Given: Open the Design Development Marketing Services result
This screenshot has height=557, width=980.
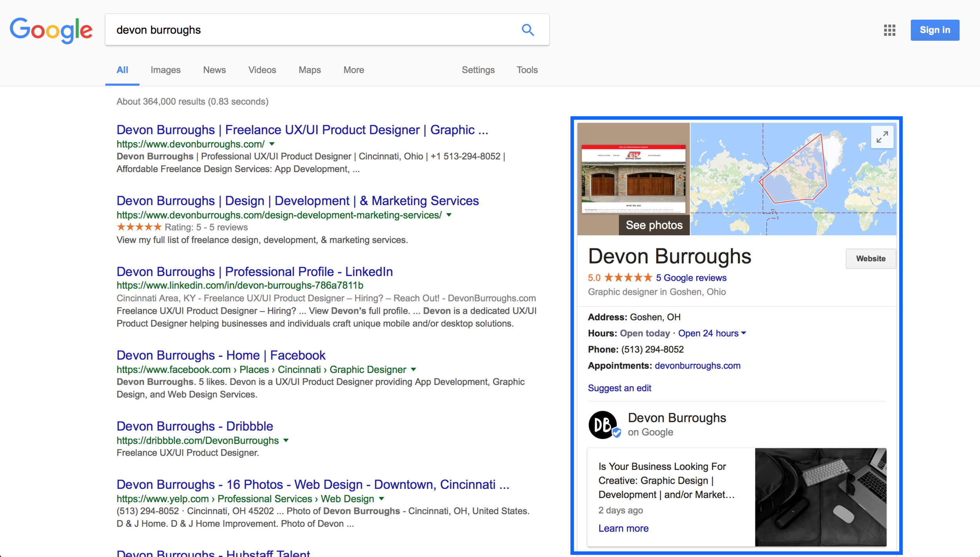Looking at the screenshot, I should pyautogui.click(x=298, y=201).
